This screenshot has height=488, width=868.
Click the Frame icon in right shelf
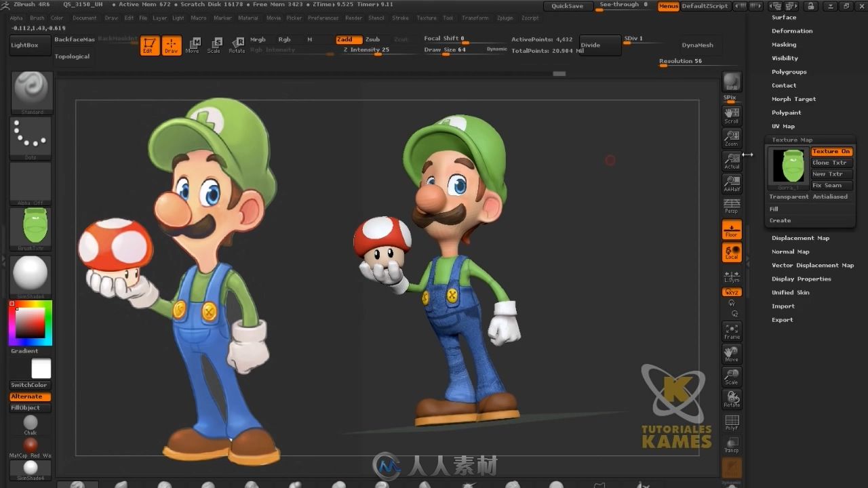(732, 331)
